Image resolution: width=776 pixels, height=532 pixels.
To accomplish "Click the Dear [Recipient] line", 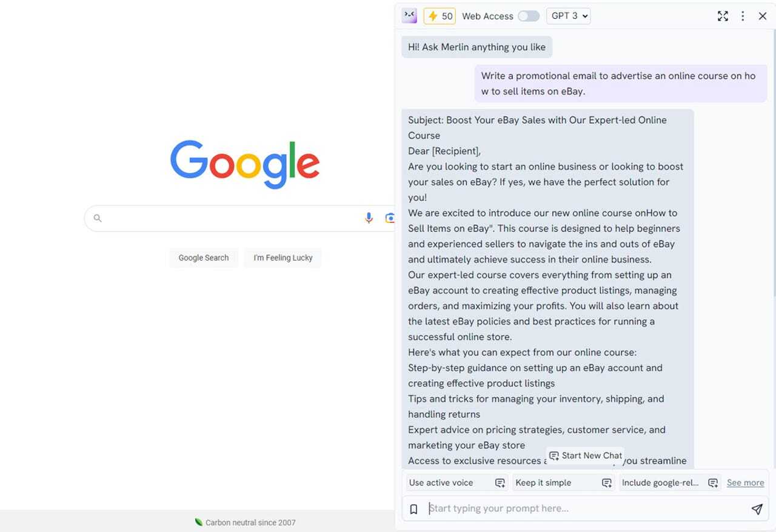I will (444, 151).
